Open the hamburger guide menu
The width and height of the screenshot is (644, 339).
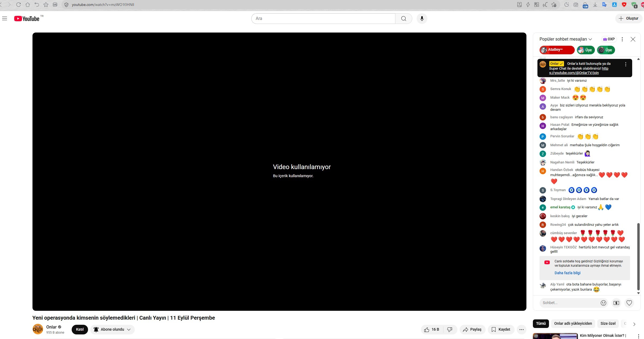pyautogui.click(x=5, y=19)
